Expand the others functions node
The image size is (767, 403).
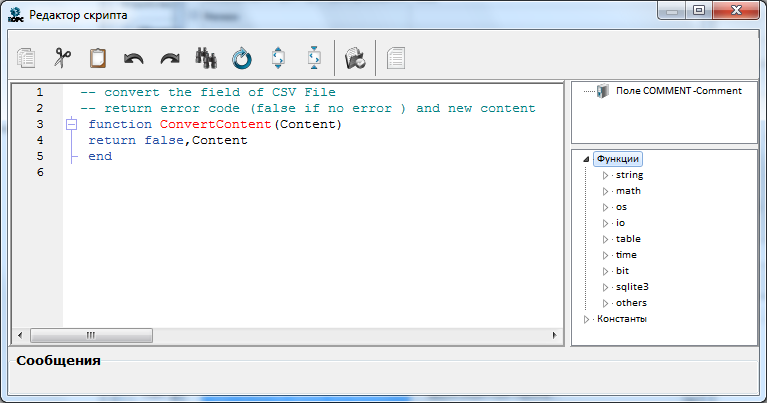[x=605, y=303]
